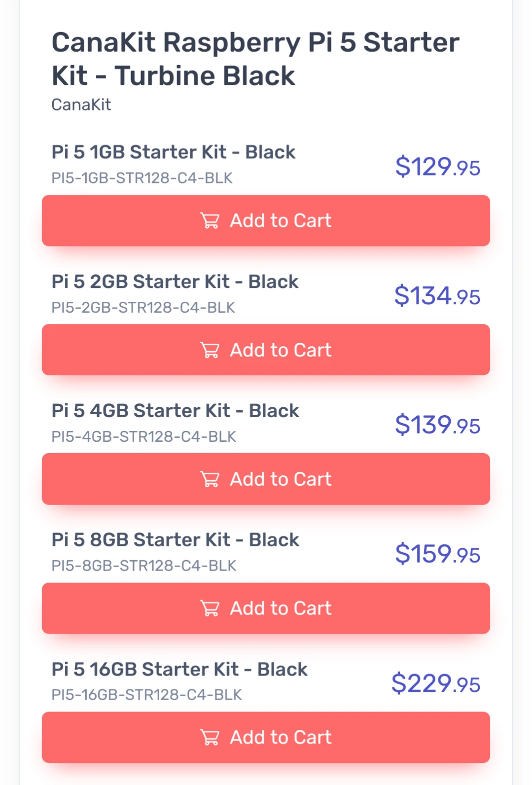The height and width of the screenshot is (785, 532).
Task: Select the CanaKit brand name text
Action: pos(81,105)
